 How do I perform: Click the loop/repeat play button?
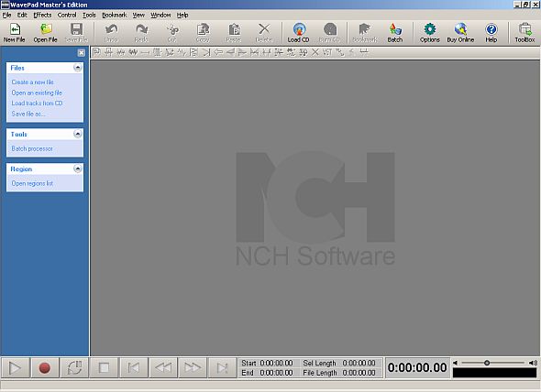point(74,368)
